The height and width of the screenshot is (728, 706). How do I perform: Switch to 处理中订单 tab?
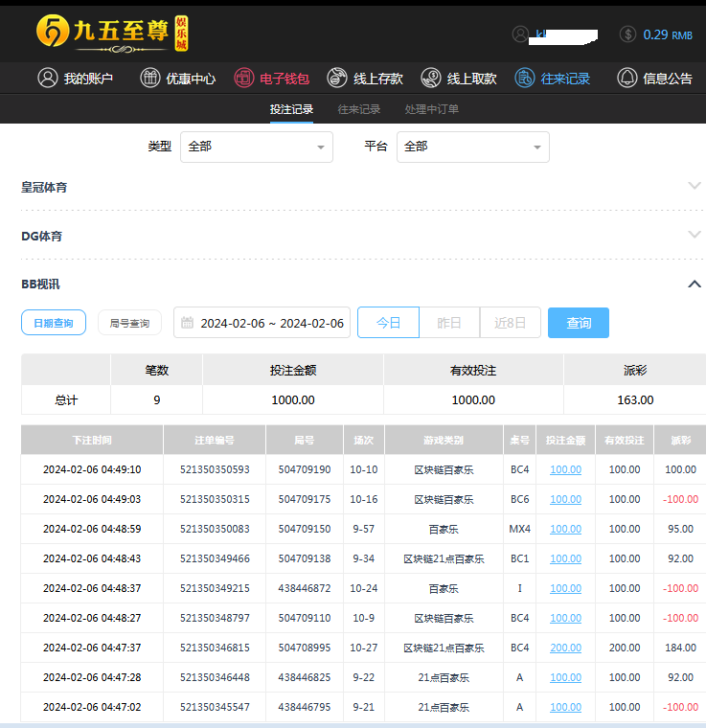pyautogui.click(x=431, y=109)
